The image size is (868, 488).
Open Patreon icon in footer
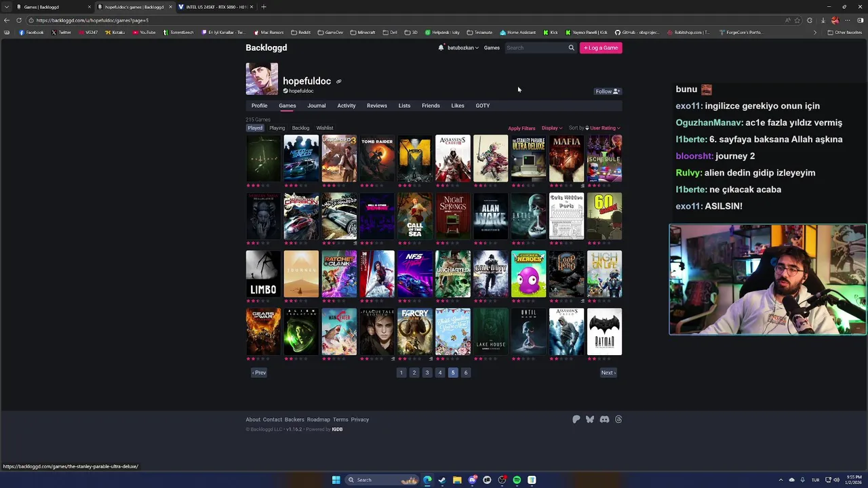tap(576, 420)
